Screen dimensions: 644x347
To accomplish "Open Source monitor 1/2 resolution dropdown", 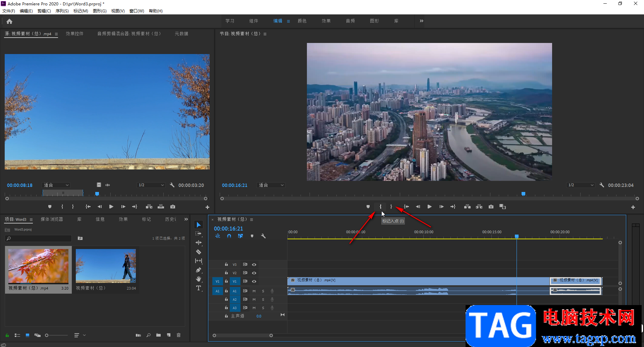I will (151, 185).
